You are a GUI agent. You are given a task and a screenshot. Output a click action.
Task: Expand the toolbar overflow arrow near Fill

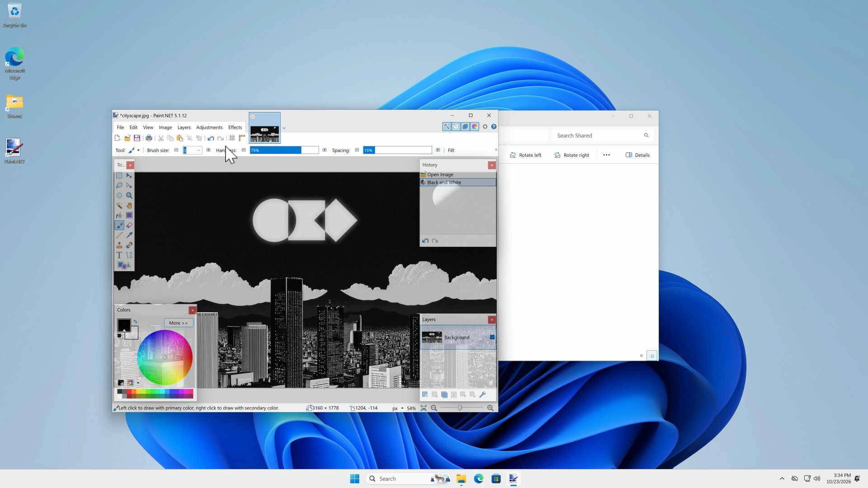coord(495,150)
